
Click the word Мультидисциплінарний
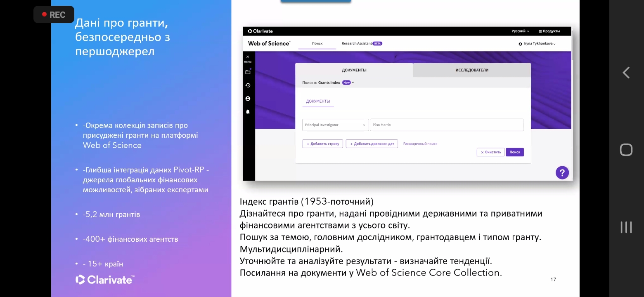[x=291, y=249]
